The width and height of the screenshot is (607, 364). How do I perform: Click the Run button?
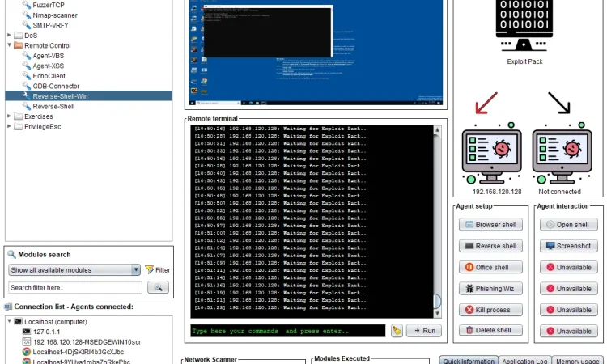coord(423,331)
